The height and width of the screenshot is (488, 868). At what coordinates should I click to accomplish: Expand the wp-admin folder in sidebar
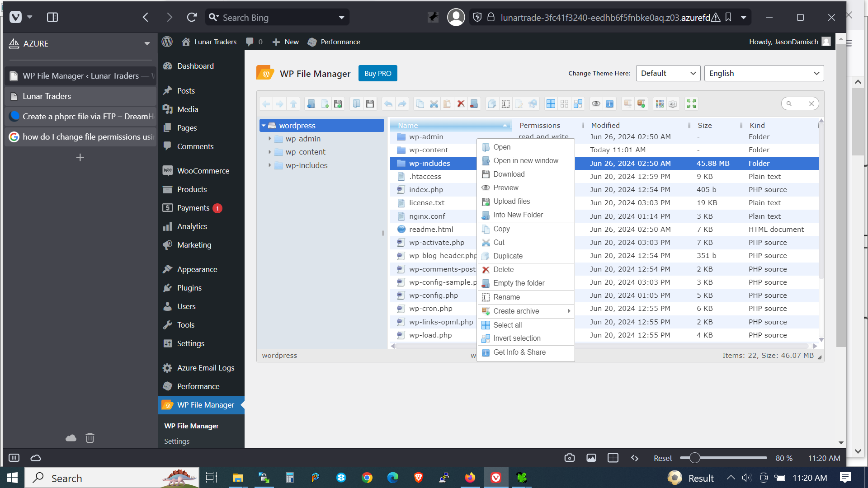click(269, 138)
